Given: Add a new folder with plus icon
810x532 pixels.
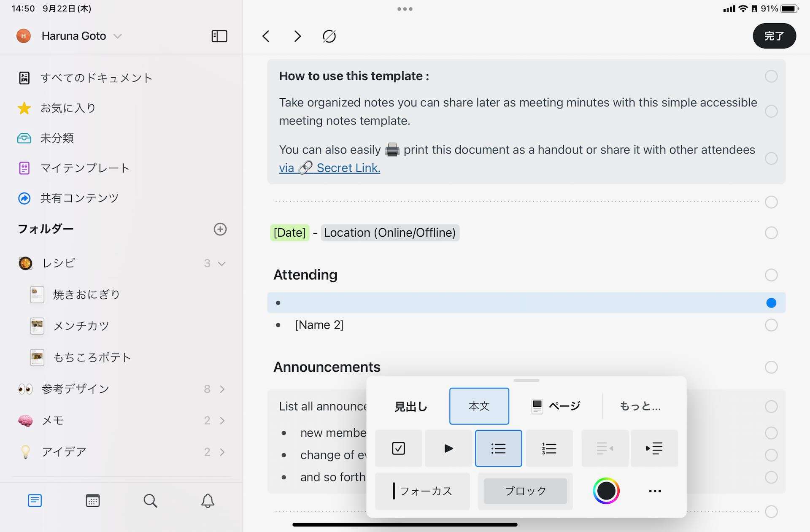Looking at the screenshot, I should 220,229.
